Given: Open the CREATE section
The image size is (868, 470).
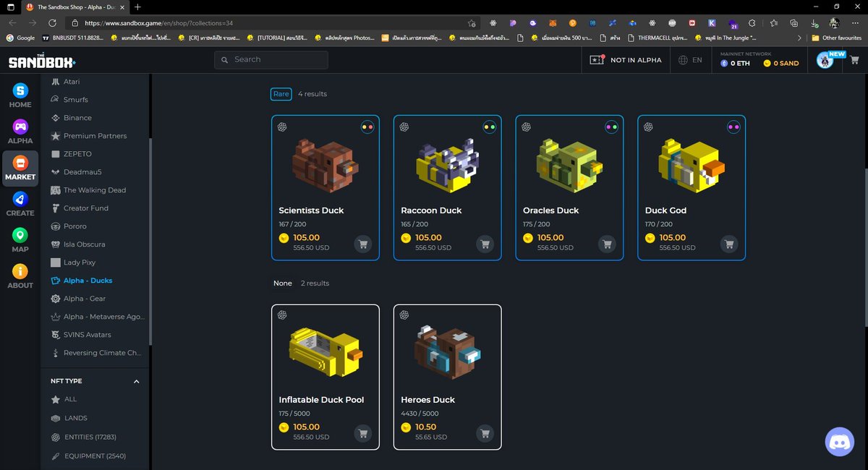Looking at the screenshot, I should 20,204.
